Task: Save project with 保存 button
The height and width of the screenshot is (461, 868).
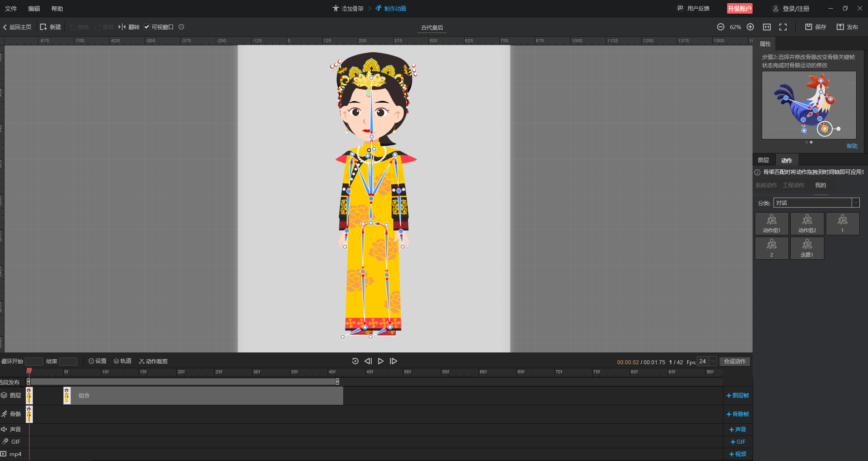Action: (816, 27)
